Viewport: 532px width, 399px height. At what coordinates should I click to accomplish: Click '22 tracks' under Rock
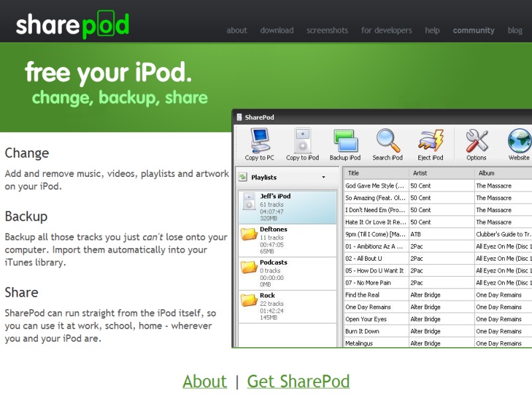click(x=271, y=304)
